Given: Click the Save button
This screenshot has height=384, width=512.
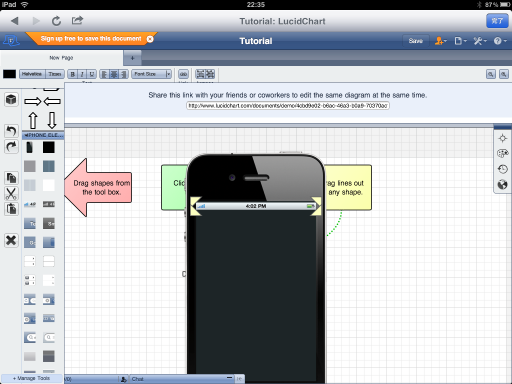Looking at the screenshot, I should click(415, 41).
